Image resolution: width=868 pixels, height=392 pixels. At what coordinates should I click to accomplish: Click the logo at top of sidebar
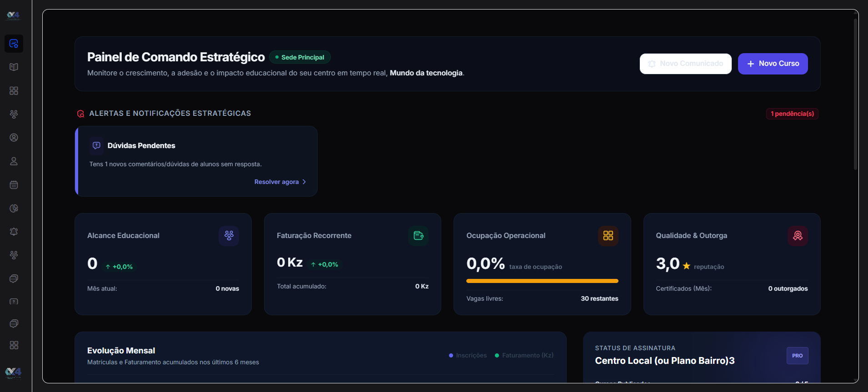tap(13, 15)
